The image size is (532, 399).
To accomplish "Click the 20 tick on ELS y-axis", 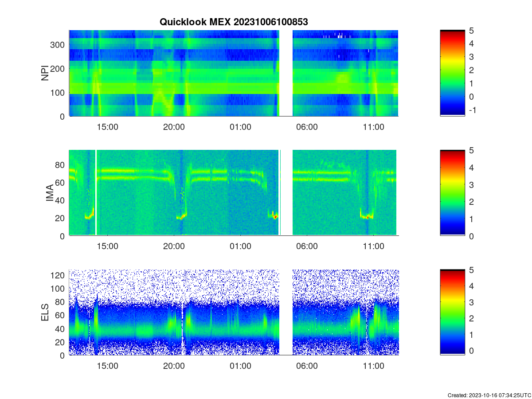I will click(60, 342).
